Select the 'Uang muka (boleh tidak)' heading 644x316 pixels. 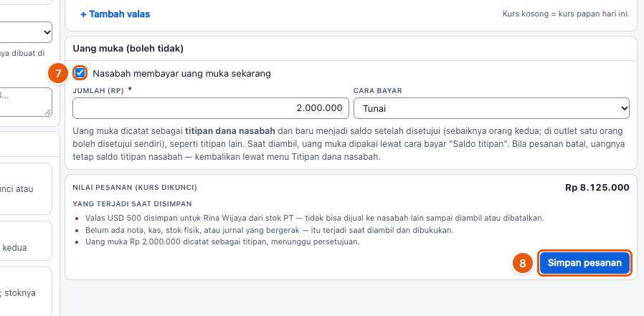tap(128, 49)
